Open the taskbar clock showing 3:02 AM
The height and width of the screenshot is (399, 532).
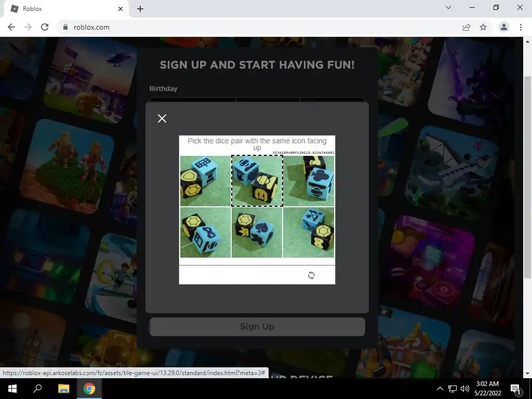coord(487,389)
